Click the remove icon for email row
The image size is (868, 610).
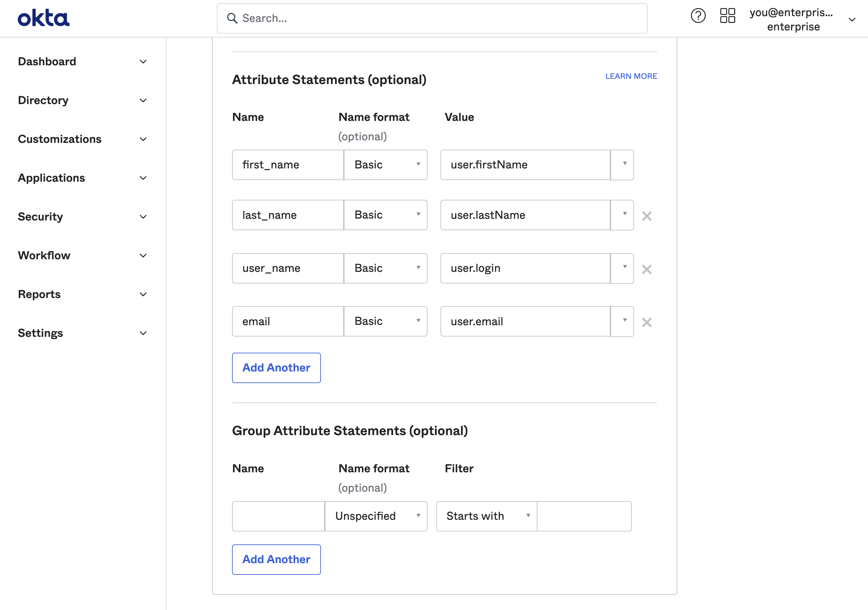[646, 322]
